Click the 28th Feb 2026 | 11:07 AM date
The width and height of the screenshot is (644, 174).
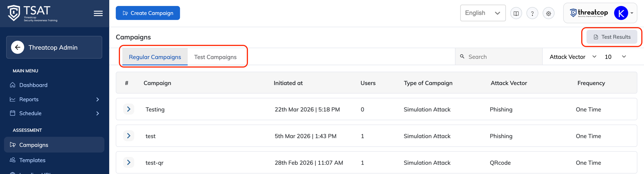[309, 163]
